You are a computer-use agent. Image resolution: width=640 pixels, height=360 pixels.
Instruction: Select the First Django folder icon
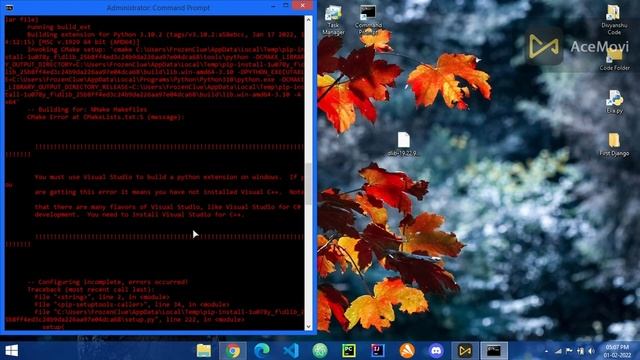pyautogui.click(x=614, y=144)
